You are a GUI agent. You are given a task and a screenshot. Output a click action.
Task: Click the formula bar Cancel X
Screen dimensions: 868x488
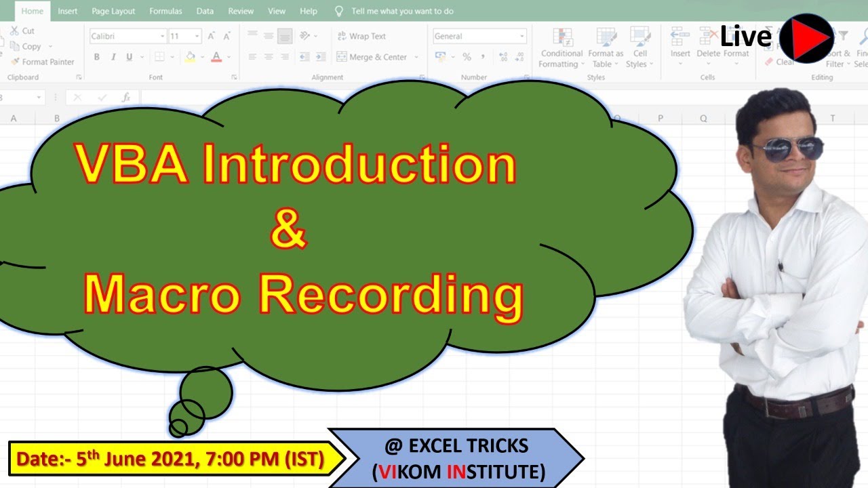pos(77,98)
